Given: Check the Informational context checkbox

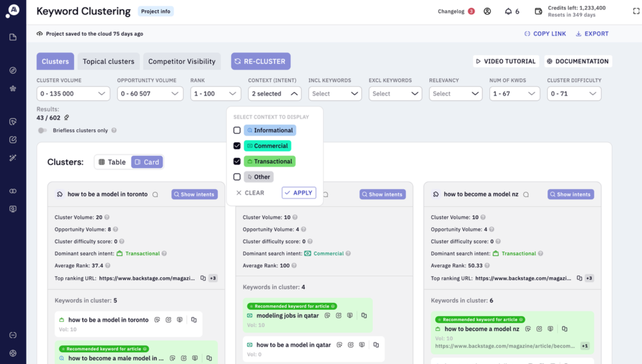Looking at the screenshot, I should coord(237,130).
